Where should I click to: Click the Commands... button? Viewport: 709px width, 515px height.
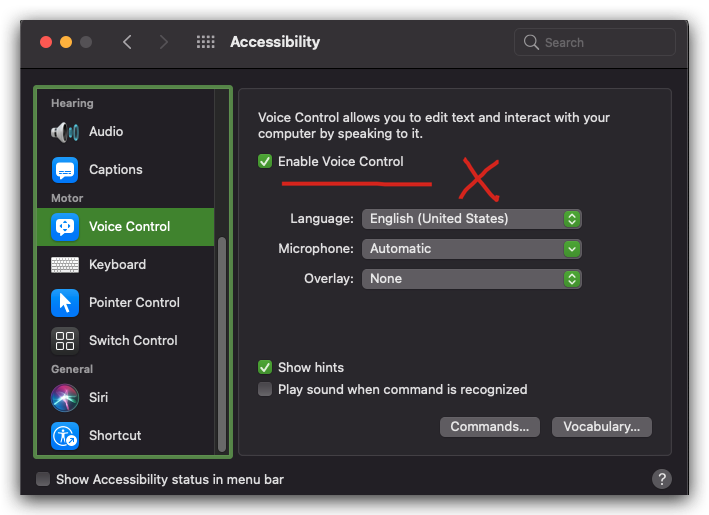point(489,426)
